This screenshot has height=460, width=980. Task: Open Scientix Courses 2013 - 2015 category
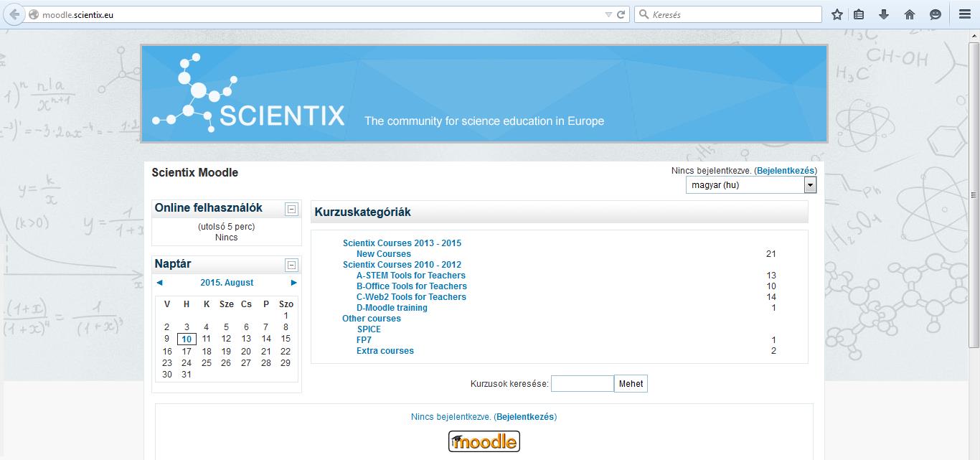[x=402, y=243]
